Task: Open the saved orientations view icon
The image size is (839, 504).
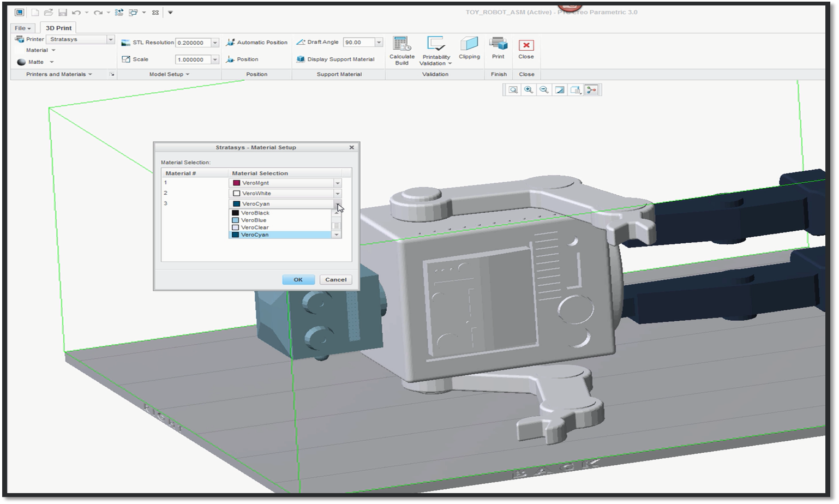Action: pos(576,90)
